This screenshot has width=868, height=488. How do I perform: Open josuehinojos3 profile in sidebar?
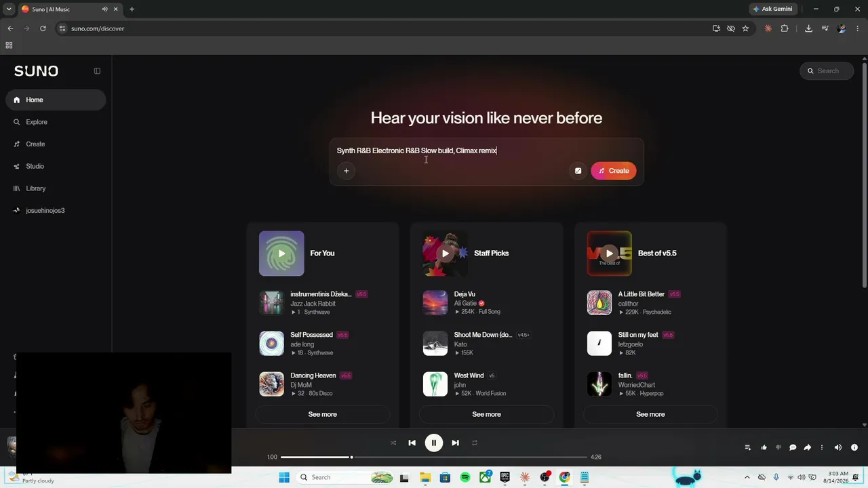point(56,211)
